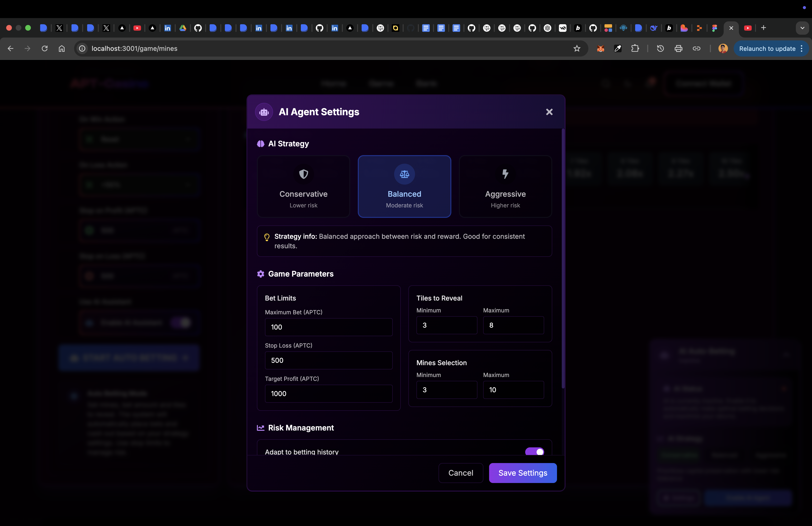Select the Balanced strategy scales icon
This screenshot has width=812, height=526.
404,174
